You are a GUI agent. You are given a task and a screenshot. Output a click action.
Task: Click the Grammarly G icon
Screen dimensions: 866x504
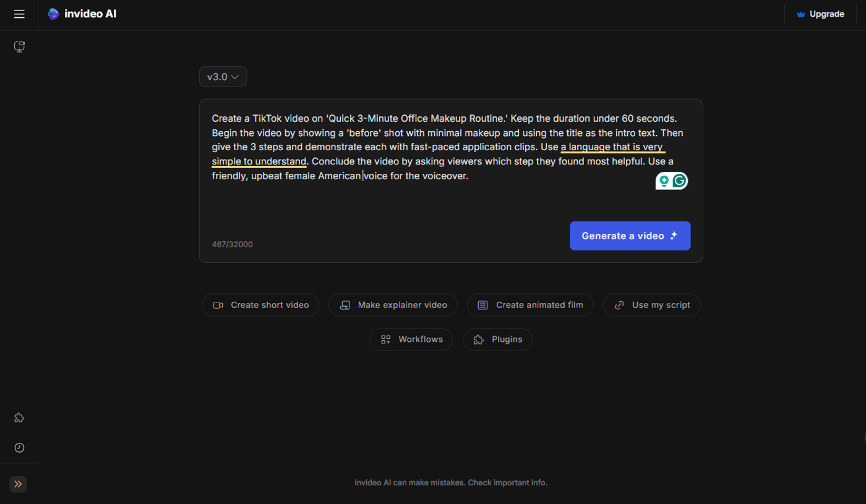coord(680,181)
